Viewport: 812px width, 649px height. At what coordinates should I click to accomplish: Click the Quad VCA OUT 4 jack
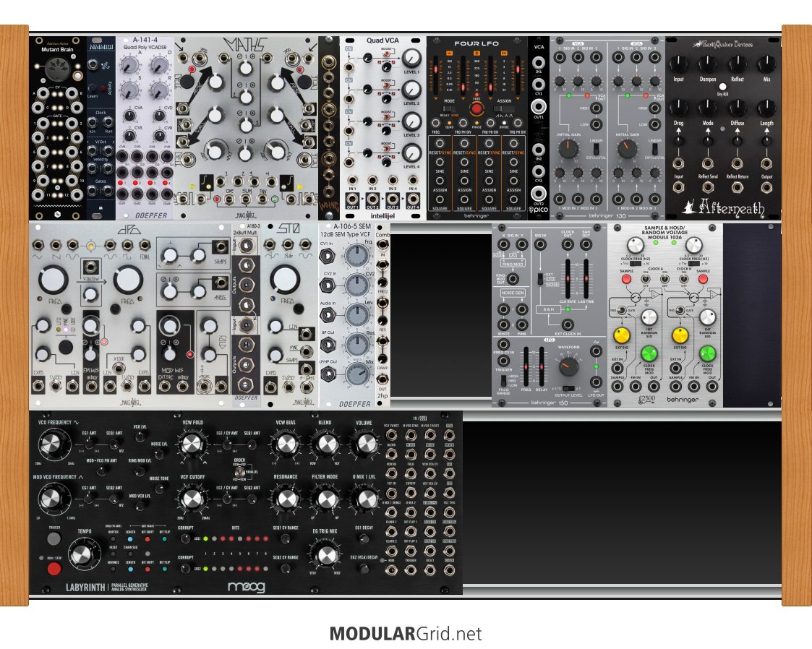[x=413, y=199]
